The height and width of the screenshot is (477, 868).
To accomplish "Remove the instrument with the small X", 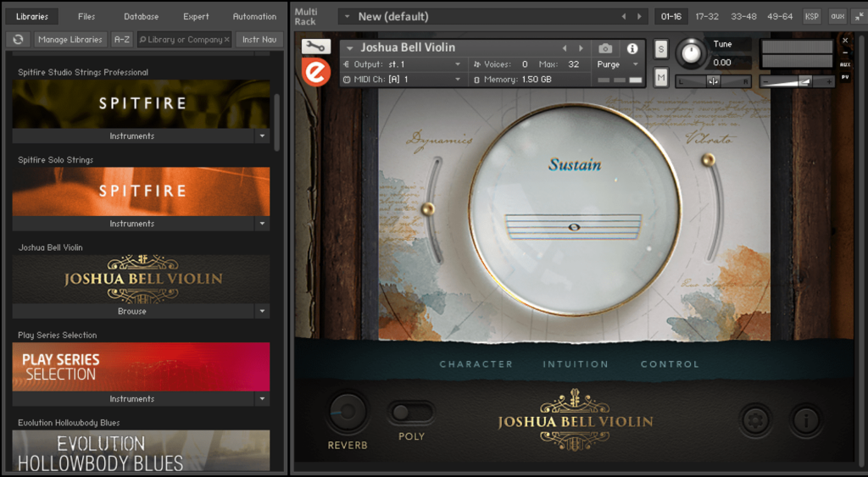I will pos(845,41).
